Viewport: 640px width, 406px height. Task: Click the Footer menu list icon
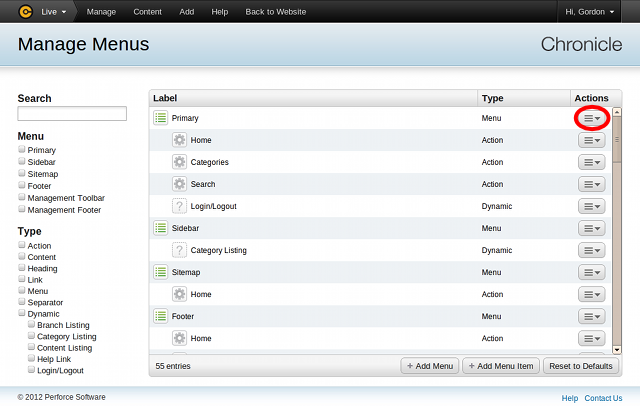coord(160,316)
